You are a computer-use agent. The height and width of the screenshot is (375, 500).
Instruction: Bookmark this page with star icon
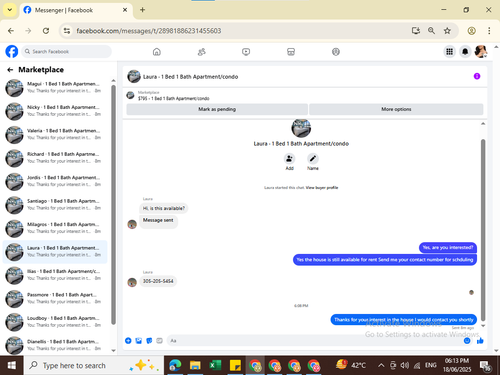(x=447, y=31)
